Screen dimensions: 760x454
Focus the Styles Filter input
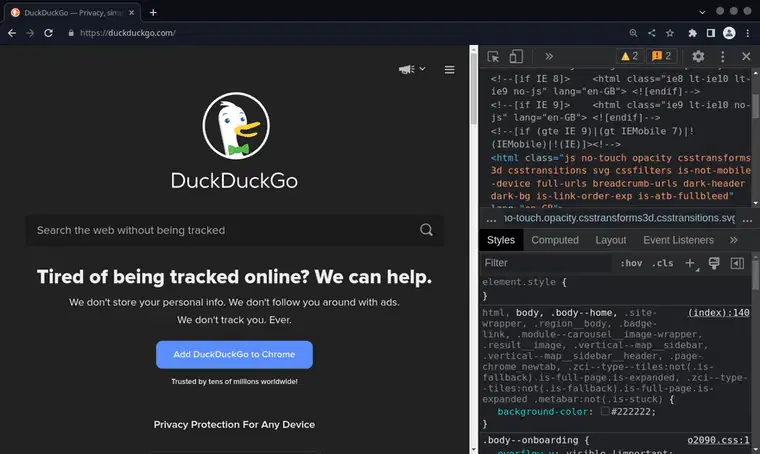pyautogui.click(x=546, y=263)
